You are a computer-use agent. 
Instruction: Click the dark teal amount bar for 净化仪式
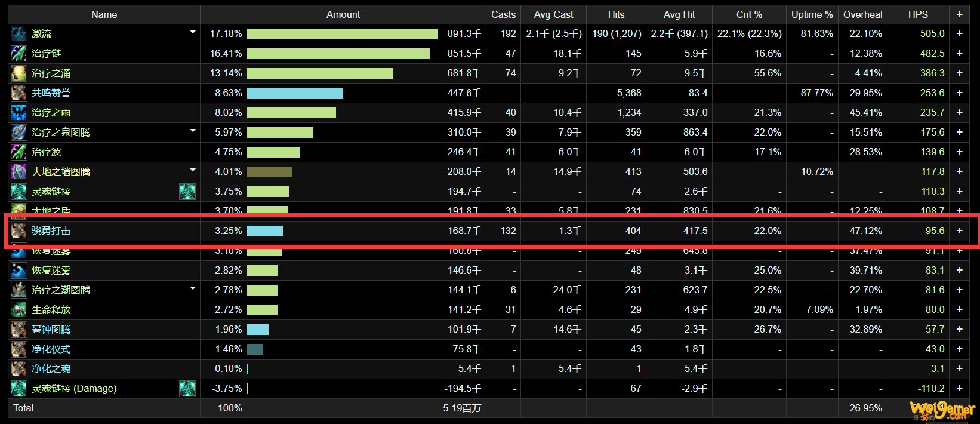click(x=255, y=349)
